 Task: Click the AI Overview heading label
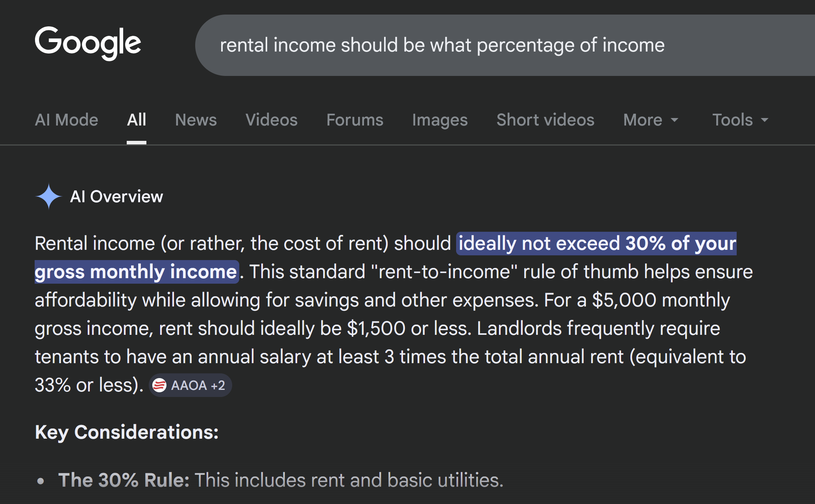coord(116,196)
